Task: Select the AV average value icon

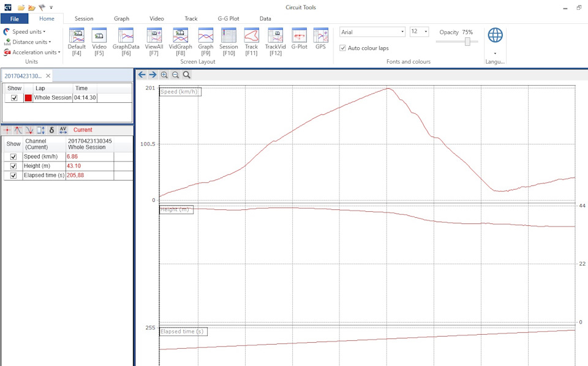Action: (63, 130)
